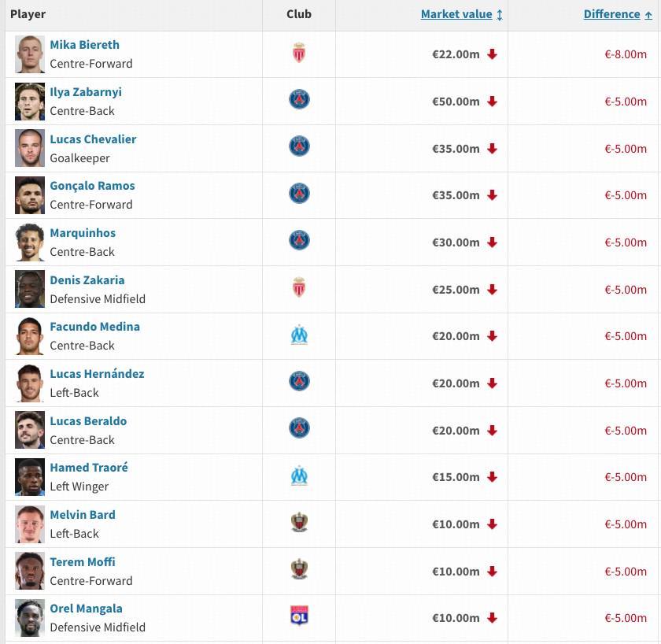Click Lucas Beraldo's portrait thumbnail
The width and height of the screenshot is (661, 644).
click(30, 431)
